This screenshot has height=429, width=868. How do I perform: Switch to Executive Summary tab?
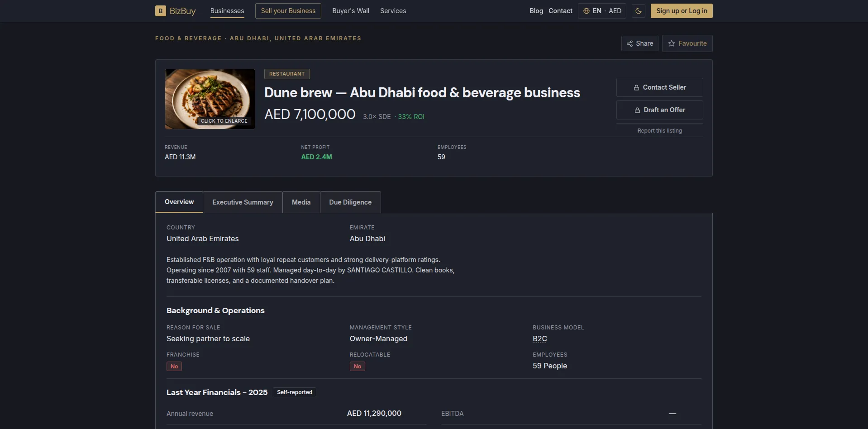(x=243, y=202)
